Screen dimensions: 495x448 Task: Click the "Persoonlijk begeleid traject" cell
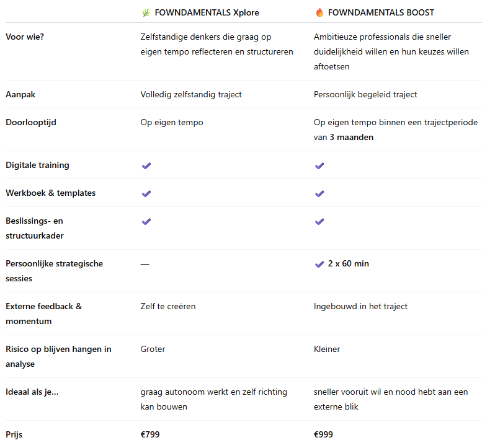coord(365,95)
